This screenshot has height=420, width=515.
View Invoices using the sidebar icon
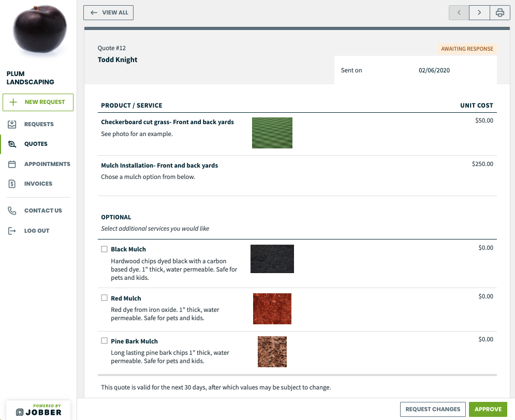pos(11,184)
